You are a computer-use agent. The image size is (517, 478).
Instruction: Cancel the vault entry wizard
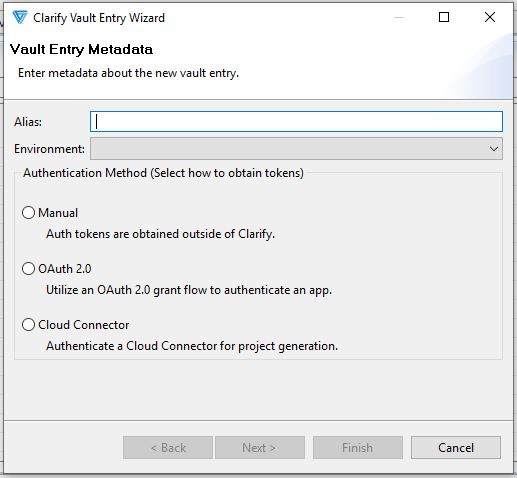pyautogui.click(x=456, y=448)
